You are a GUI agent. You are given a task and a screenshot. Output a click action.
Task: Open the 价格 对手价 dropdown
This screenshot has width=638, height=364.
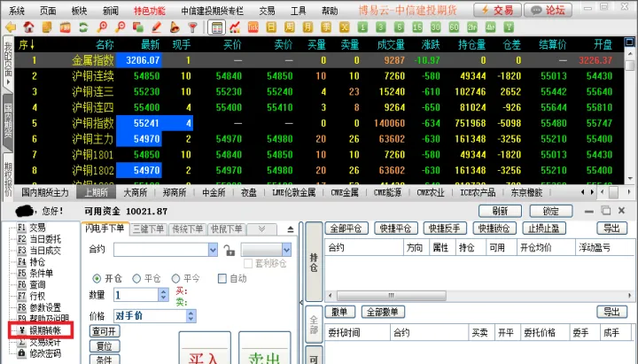point(191,316)
